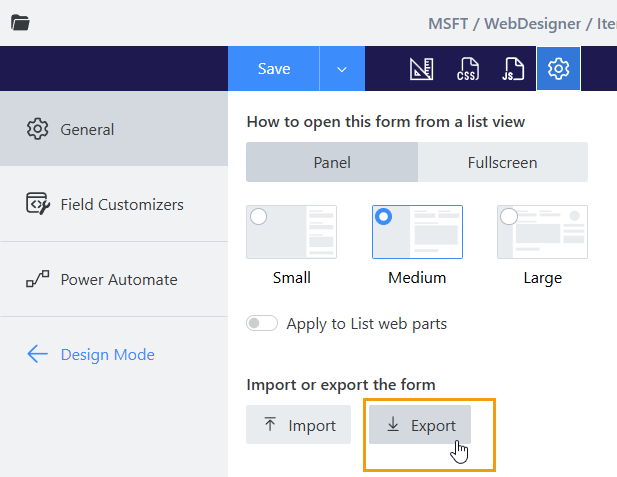The width and height of the screenshot is (617, 477).
Task: Click the Power Automate flow icon
Action: point(38,280)
